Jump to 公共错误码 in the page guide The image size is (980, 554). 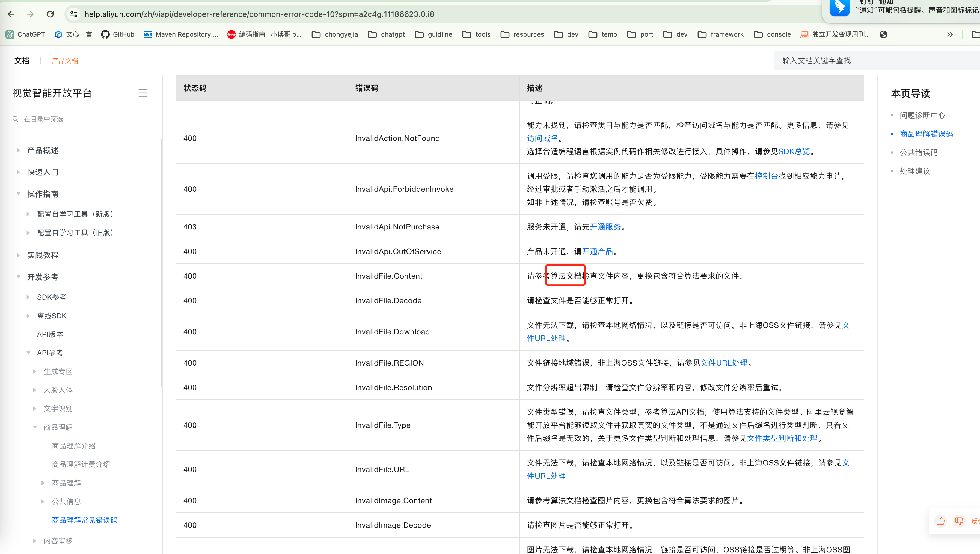point(918,152)
